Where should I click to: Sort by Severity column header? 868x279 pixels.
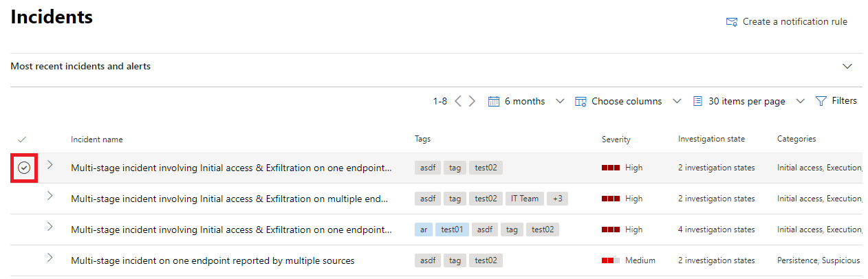(616, 139)
